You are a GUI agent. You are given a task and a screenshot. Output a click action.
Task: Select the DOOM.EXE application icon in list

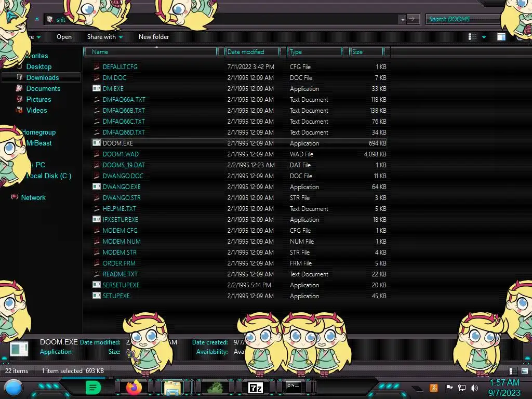[x=97, y=143]
